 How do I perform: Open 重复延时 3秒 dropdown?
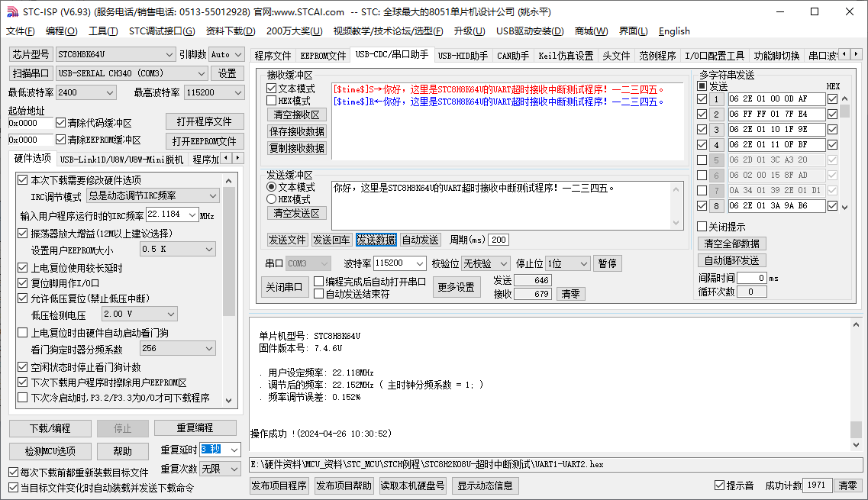coord(234,450)
